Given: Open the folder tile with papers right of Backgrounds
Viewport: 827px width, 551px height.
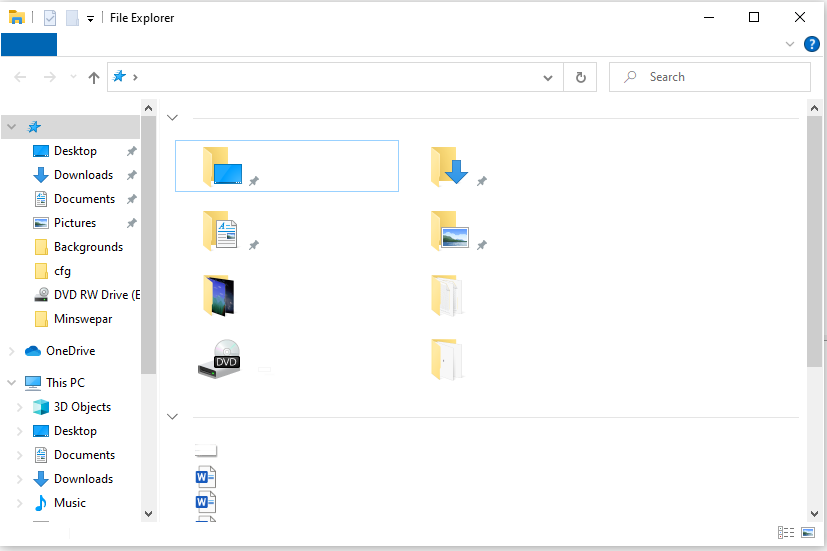Looking at the screenshot, I should point(447,295).
